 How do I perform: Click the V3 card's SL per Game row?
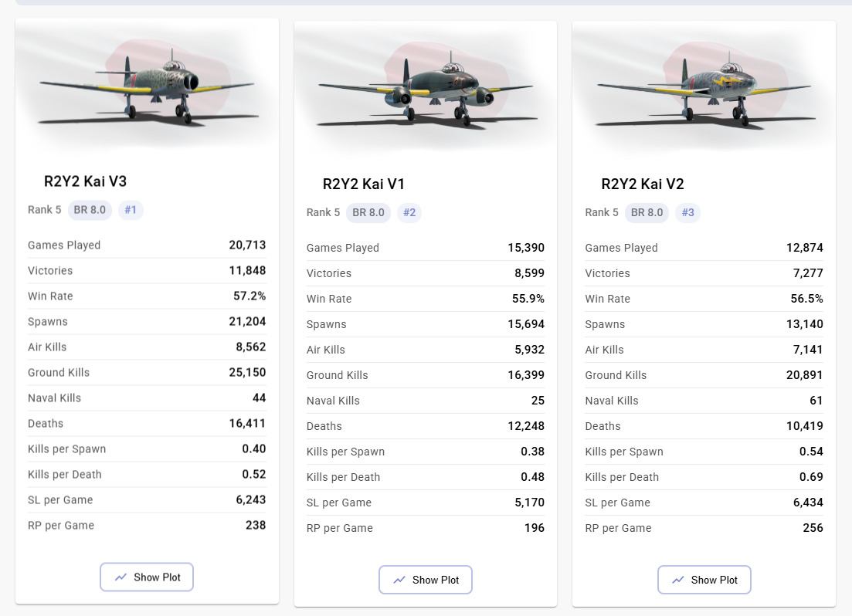point(147,500)
